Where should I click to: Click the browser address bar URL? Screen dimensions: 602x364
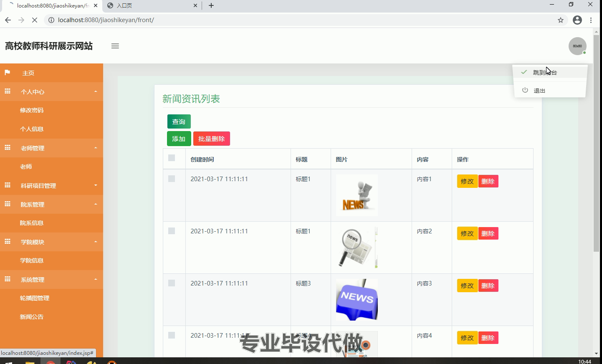coord(106,20)
